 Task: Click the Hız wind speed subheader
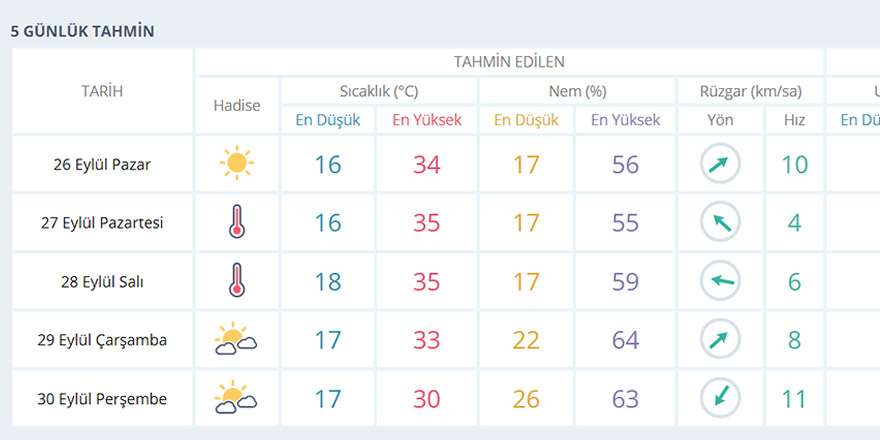[x=794, y=120]
